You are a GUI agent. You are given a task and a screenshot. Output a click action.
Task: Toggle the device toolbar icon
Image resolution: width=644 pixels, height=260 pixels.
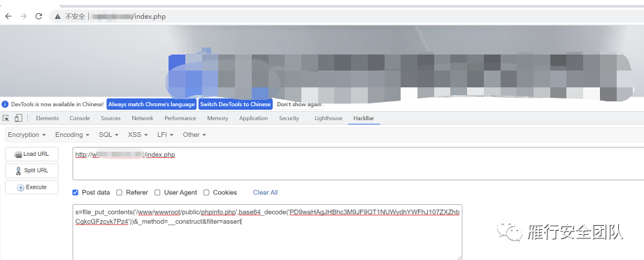(18, 118)
